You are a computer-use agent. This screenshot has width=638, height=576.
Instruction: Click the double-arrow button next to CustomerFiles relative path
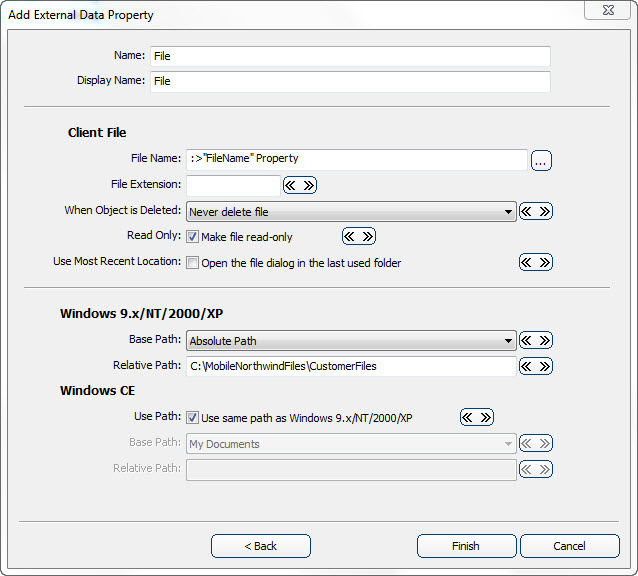tap(536, 366)
